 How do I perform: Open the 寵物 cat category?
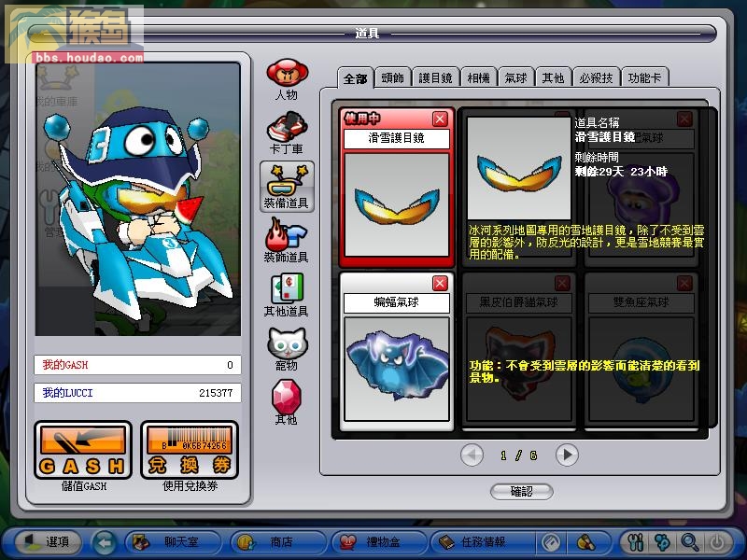coord(287,349)
